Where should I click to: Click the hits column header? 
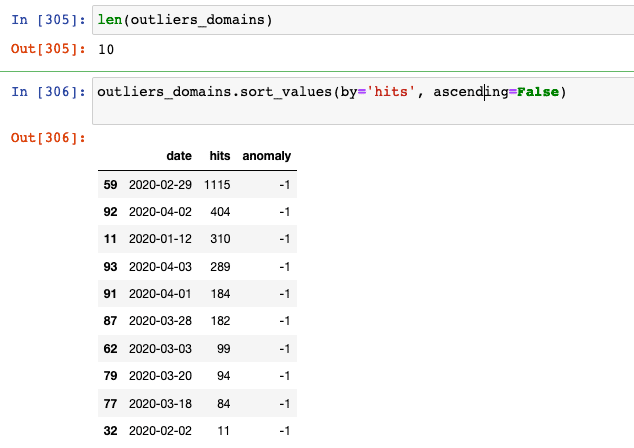(220, 156)
